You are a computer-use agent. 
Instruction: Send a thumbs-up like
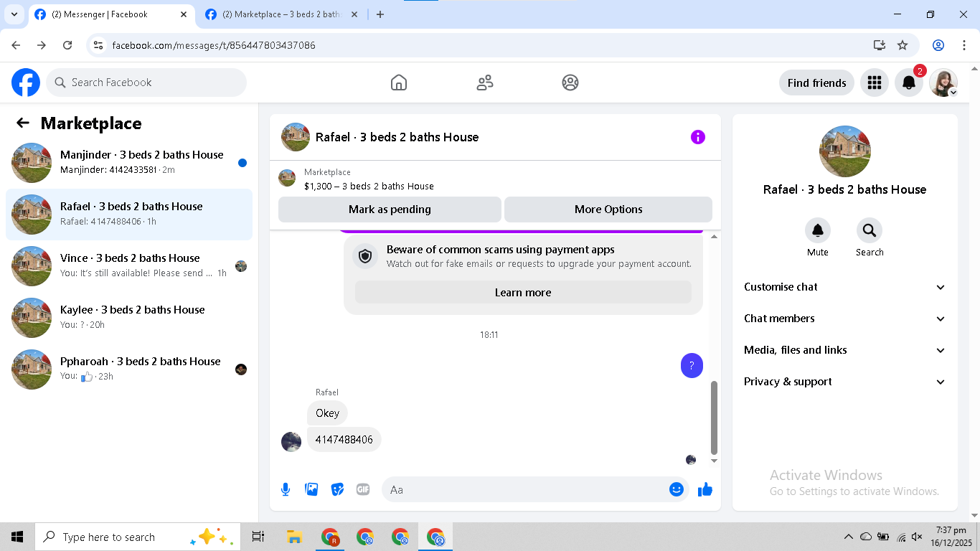pyautogui.click(x=705, y=489)
